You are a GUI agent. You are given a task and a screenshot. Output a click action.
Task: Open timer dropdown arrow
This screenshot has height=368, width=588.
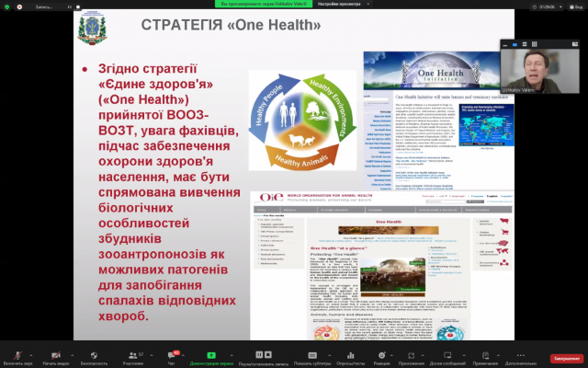coord(560,6)
